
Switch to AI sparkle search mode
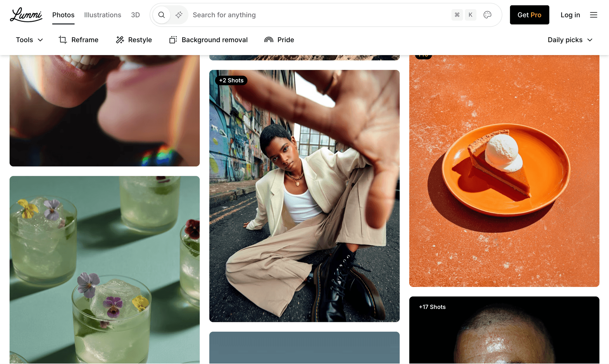179,15
